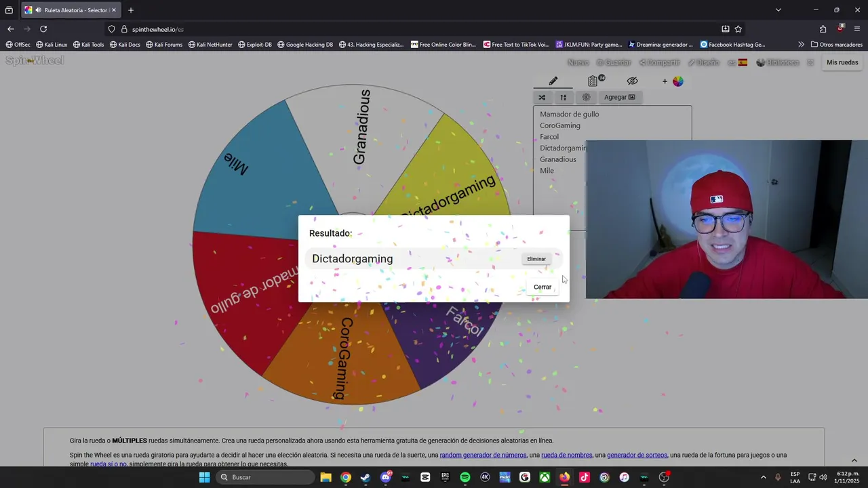Open the Exploit-DB bookmark

[x=255, y=45]
